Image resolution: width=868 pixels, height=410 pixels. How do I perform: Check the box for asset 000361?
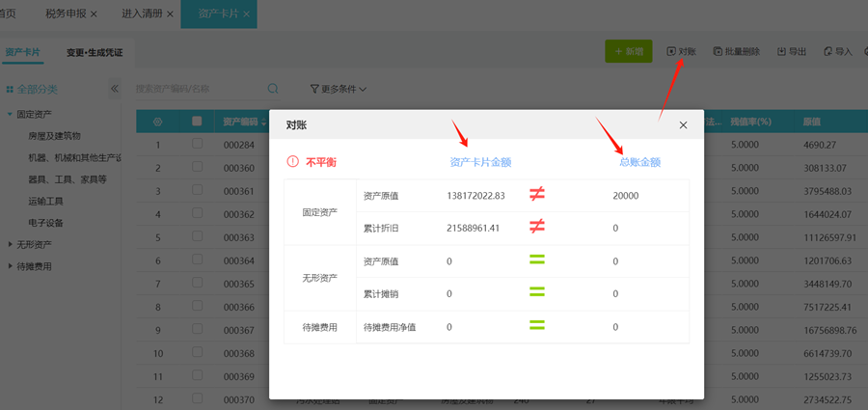tap(197, 190)
